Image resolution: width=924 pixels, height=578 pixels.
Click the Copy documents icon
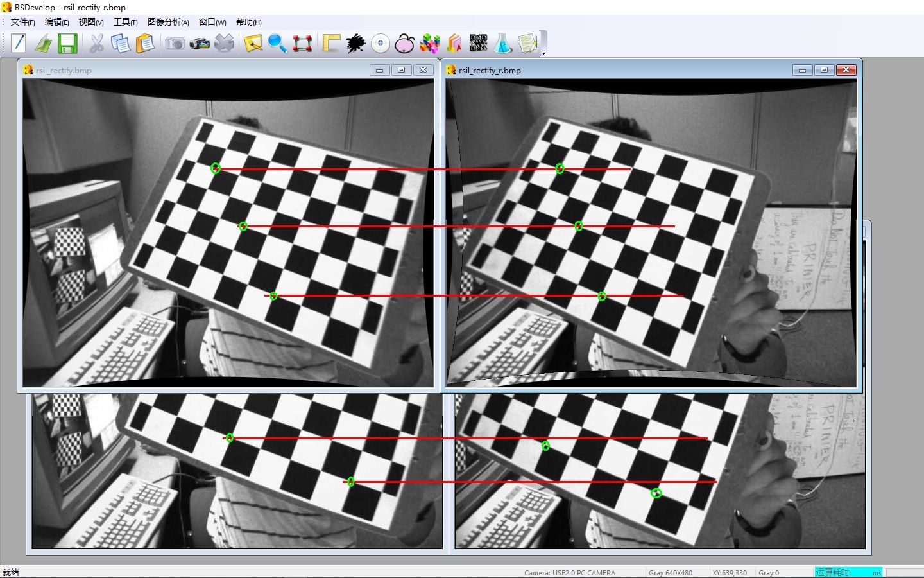(121, 43)
